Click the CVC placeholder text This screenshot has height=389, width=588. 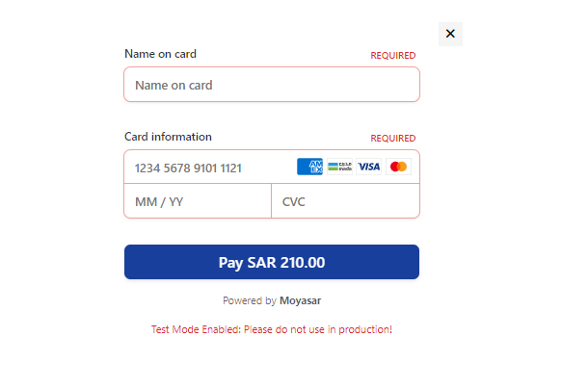tap(294, 202)
